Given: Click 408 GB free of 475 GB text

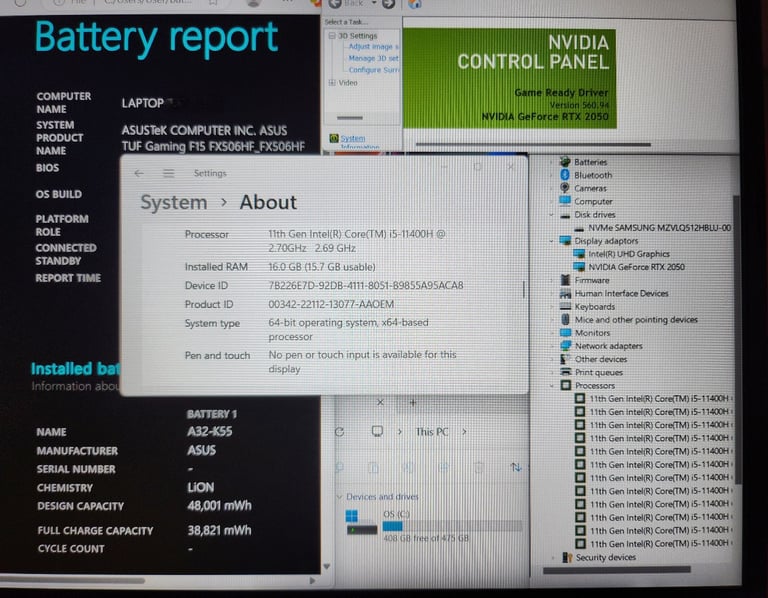Looking at the screenshot, I should click(x=426, y=538).
